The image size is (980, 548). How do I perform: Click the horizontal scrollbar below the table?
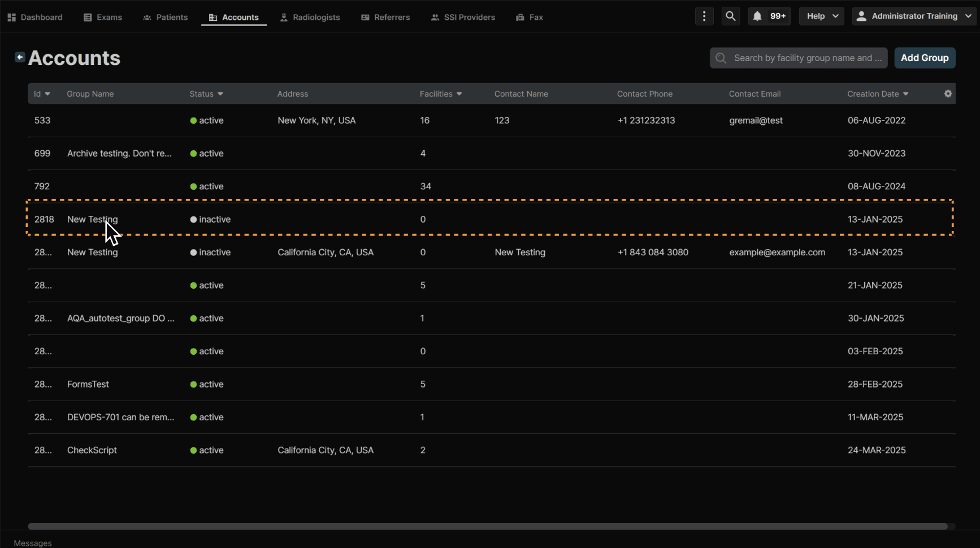point(487,527)
